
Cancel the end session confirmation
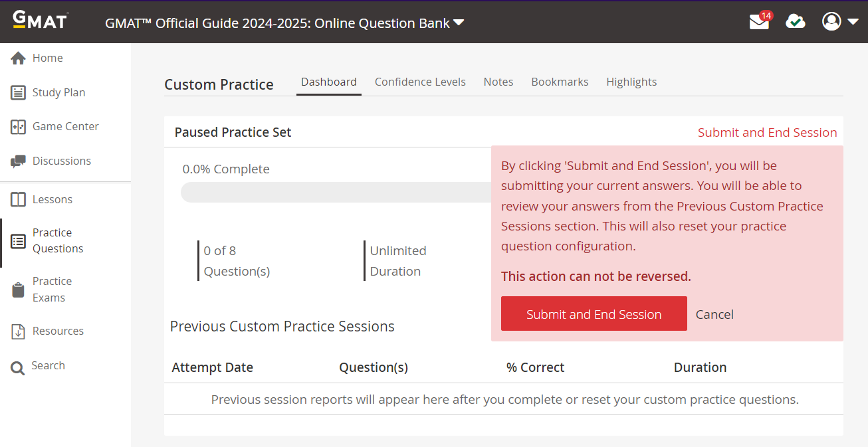714,315
